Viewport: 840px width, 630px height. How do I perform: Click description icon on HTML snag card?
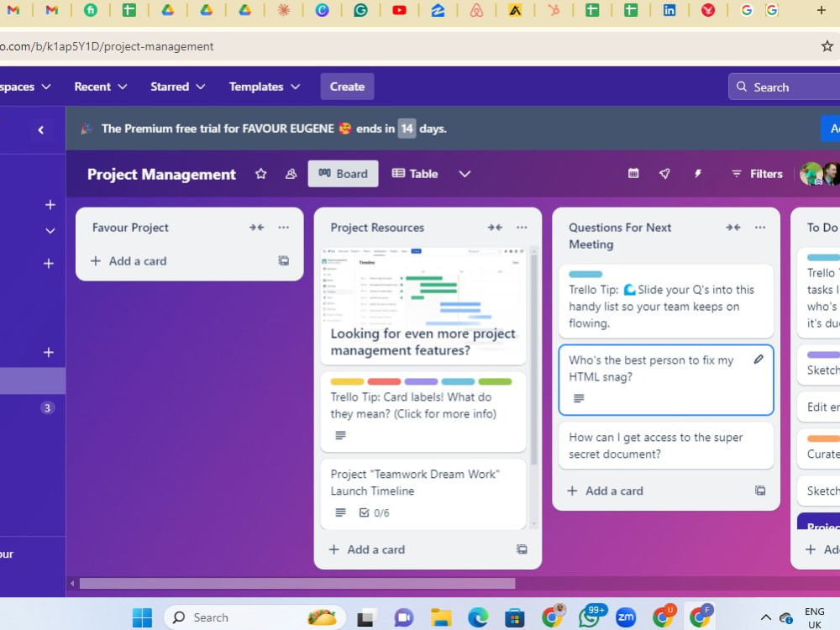pos(579,398)
